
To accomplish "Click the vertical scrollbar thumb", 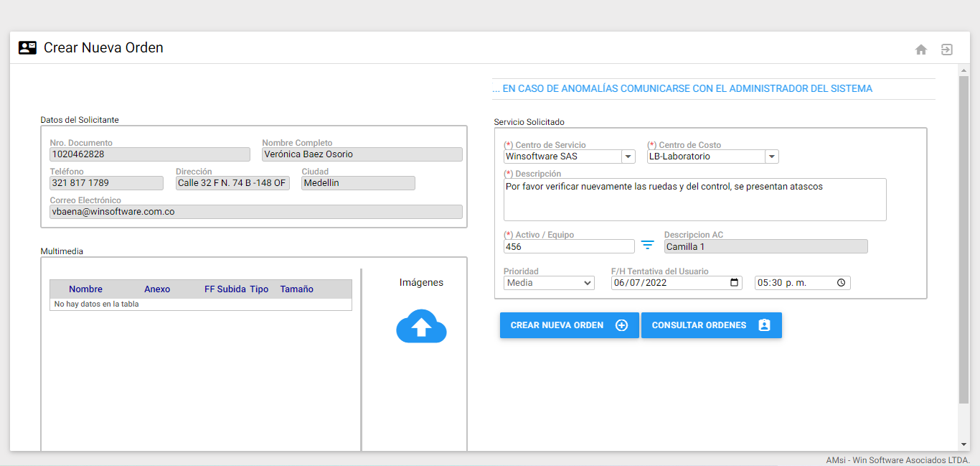I will pyautogui.click(x=963, y=238).
